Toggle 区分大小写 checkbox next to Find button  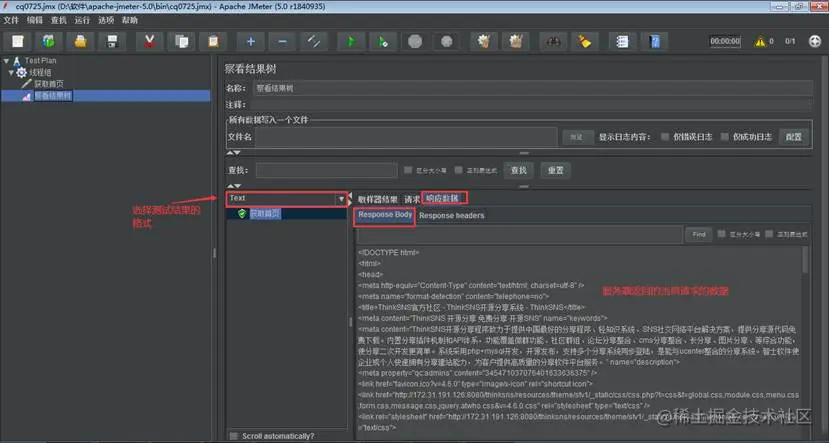pos(721,234)
